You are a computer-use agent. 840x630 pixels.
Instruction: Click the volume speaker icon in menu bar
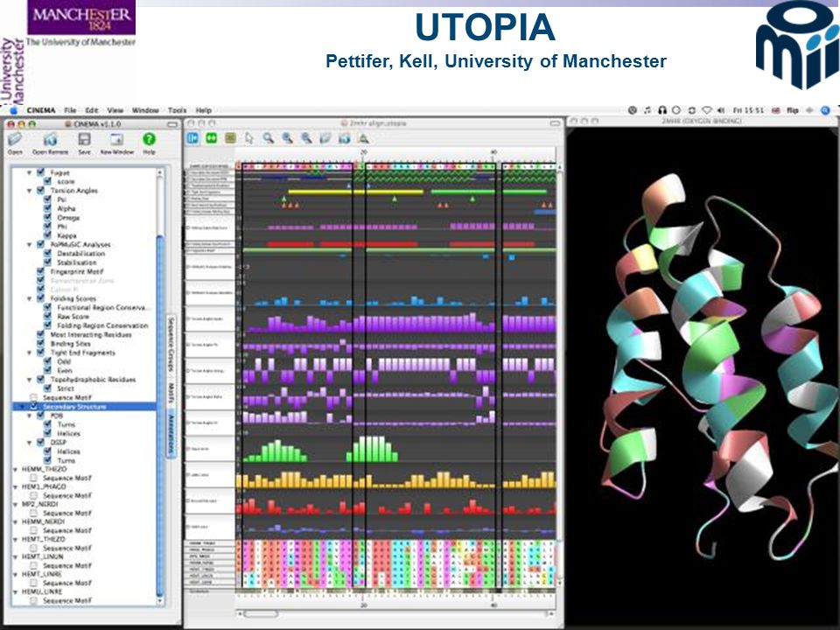click(x=720, y=110)
